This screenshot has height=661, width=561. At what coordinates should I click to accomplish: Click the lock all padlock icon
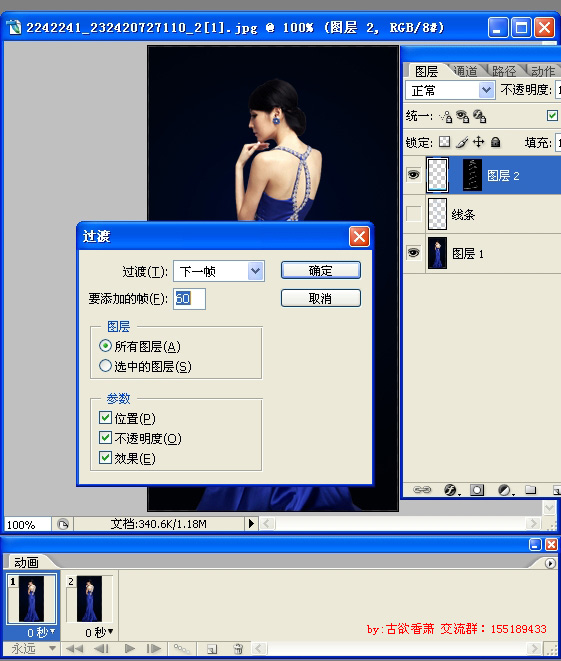pos(496,142)
